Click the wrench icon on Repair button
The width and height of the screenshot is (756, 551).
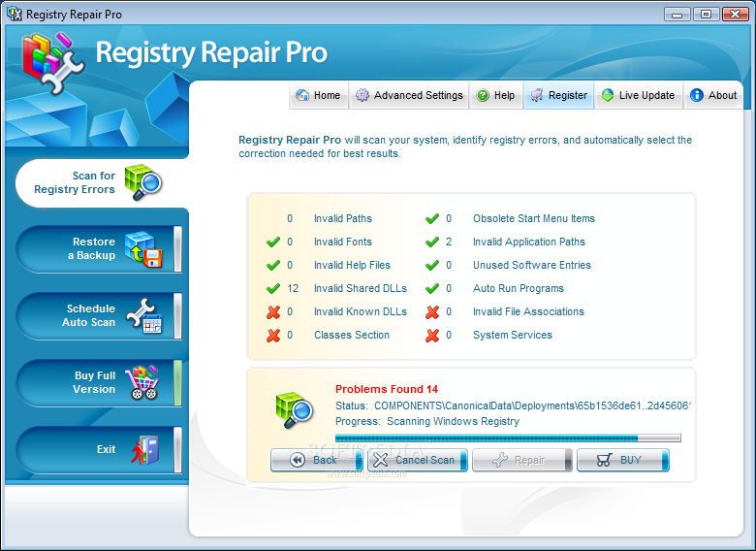(x=500, y=460)
